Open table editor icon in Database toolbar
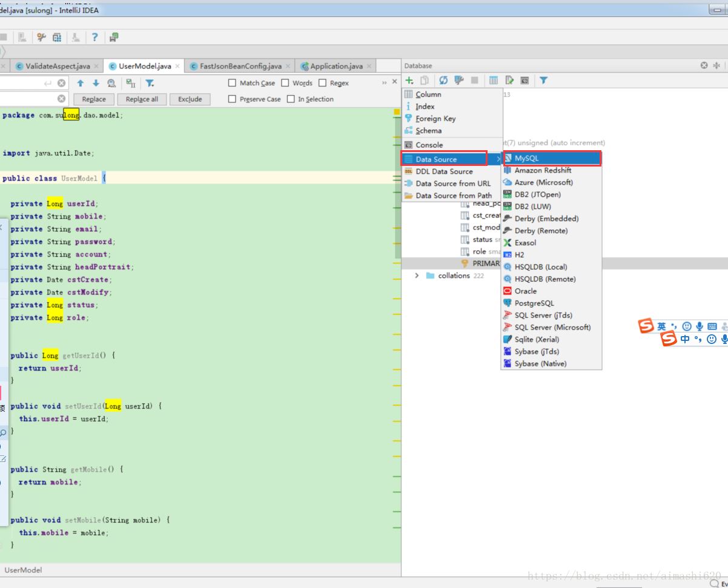The image size is (728, 588). (494, 80)
